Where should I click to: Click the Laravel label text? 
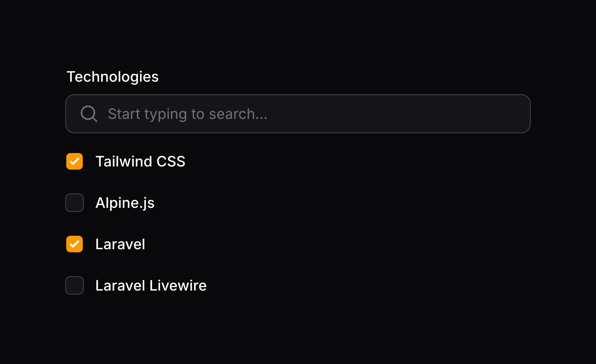click(x=120, y=244)
